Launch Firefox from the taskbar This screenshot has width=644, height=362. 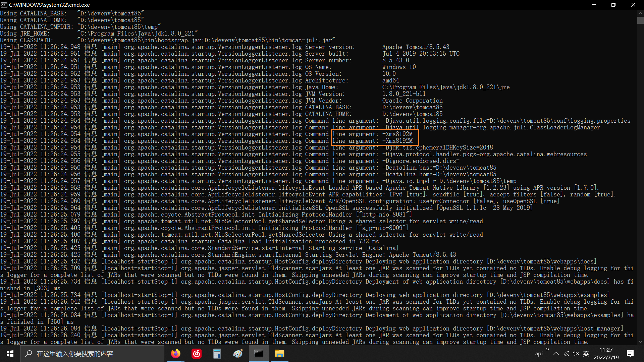175,354
